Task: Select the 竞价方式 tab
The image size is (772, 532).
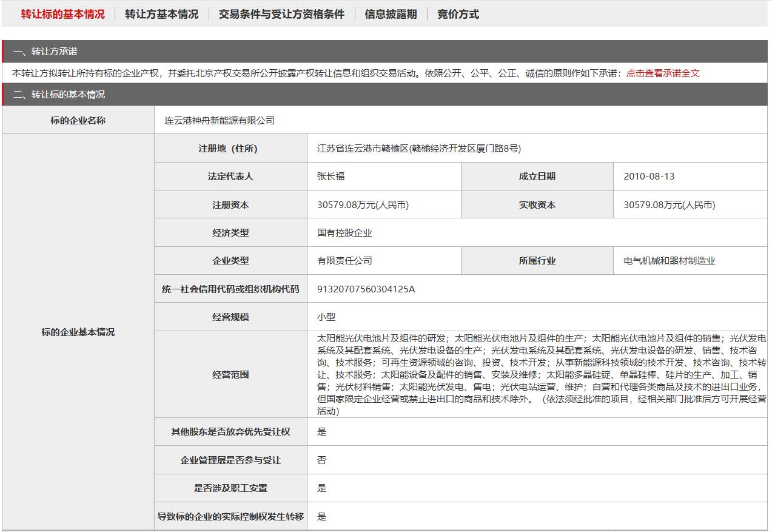Action: tap(458, 14)
